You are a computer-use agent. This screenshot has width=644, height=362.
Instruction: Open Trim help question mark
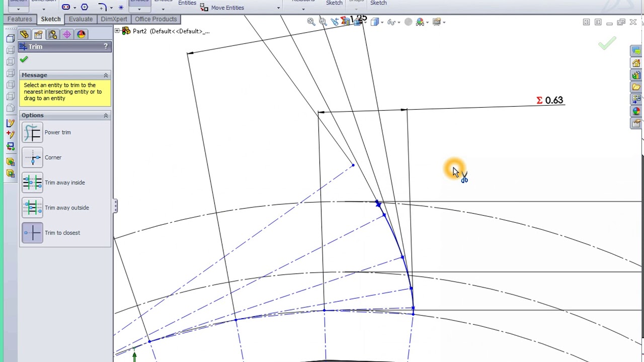(x=106, y=46)
